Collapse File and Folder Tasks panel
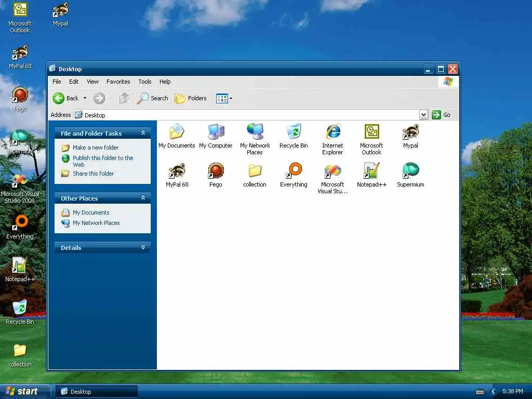The image size is (532, 399). [143, 133]
